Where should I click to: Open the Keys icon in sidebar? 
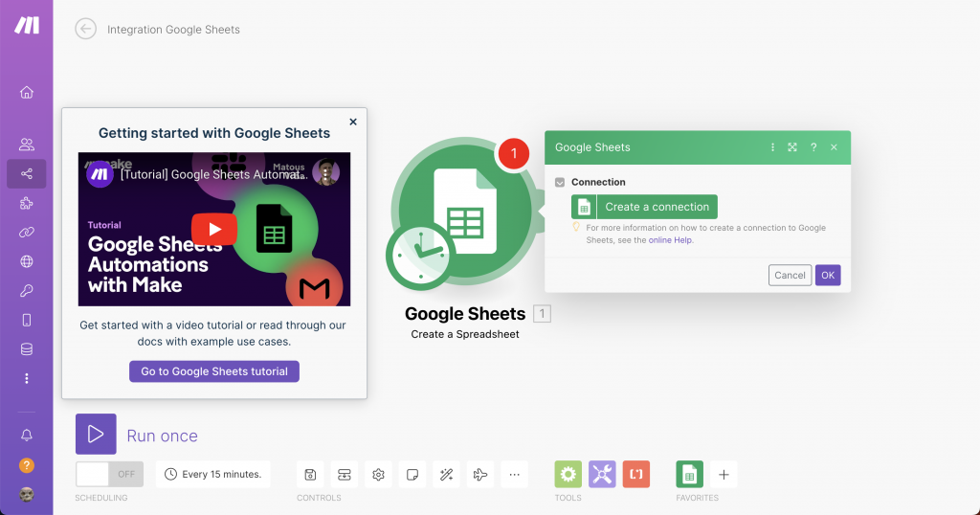click(26, 291)
